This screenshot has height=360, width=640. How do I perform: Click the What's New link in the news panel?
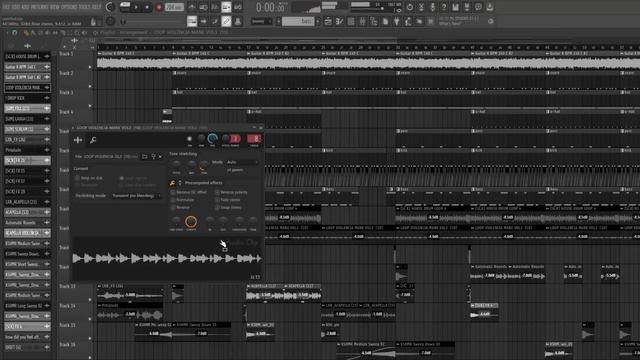tap(450, 24)
